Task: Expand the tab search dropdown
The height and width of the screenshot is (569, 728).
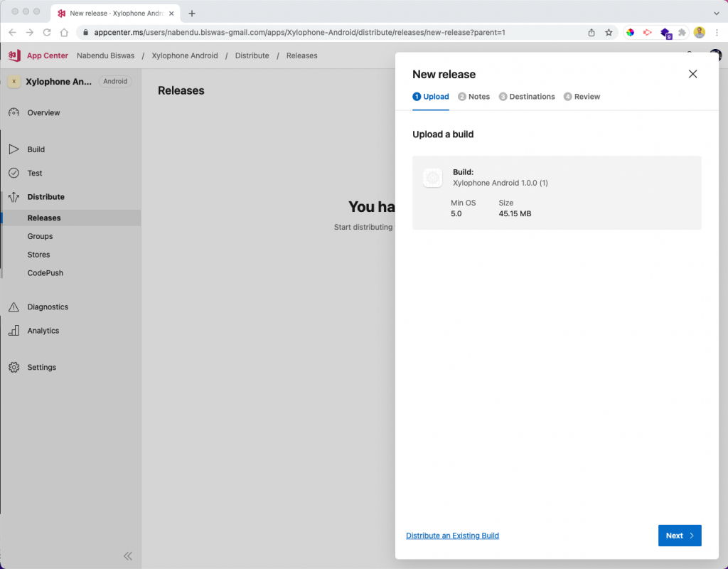Action: click(717, 14)
